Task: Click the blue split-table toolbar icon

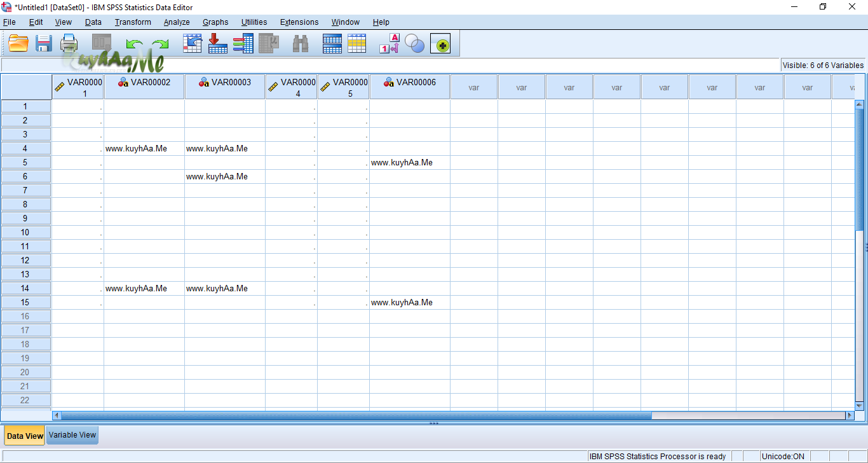Action: click(332, 43)
